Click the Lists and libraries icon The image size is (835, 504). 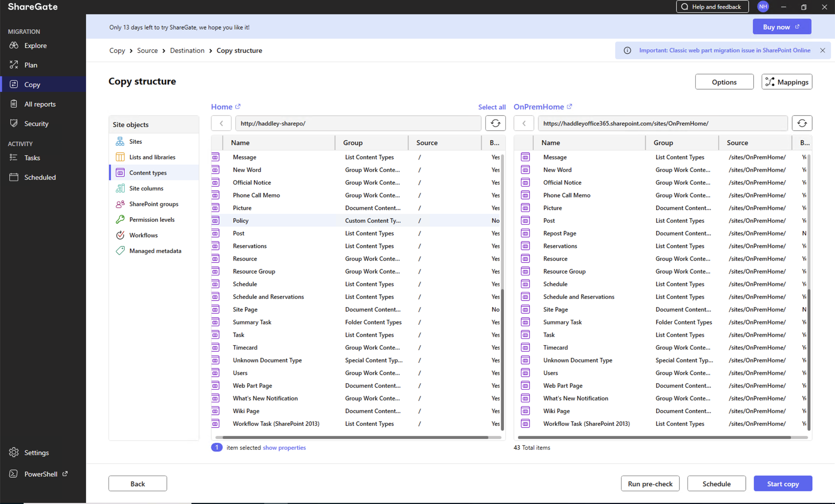click(x=120, y=157)
